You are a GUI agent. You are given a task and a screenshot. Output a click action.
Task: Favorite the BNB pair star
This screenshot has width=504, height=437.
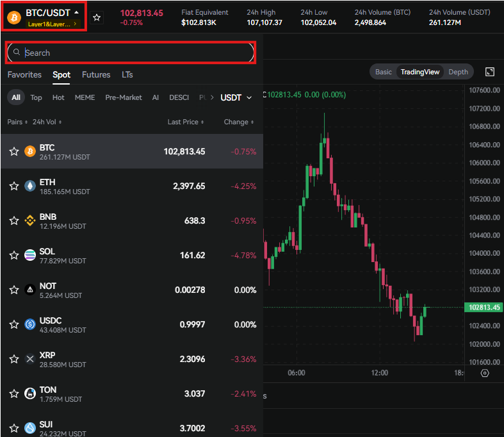(x=14, y=220)
